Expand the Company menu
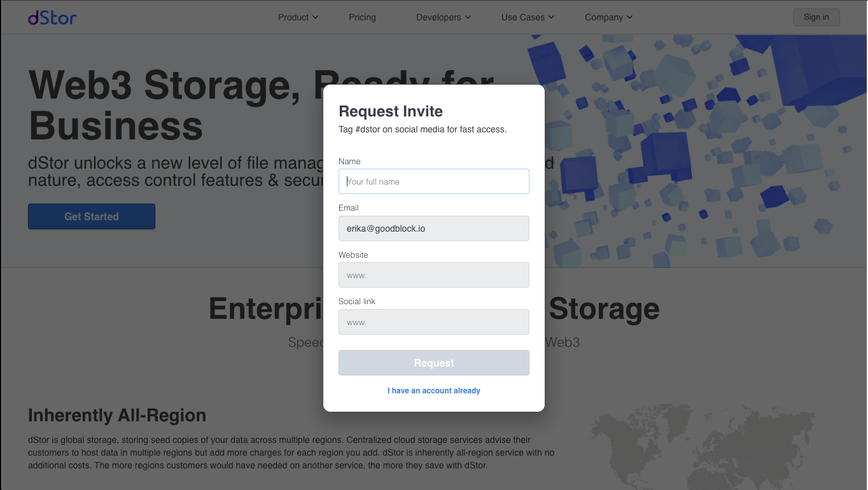 coord(609,17)
